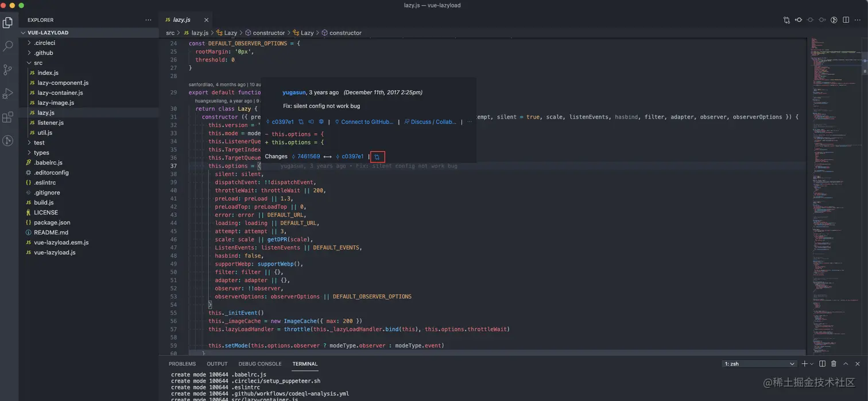Kill the terminal with trash icon

(x=834, y=364)
